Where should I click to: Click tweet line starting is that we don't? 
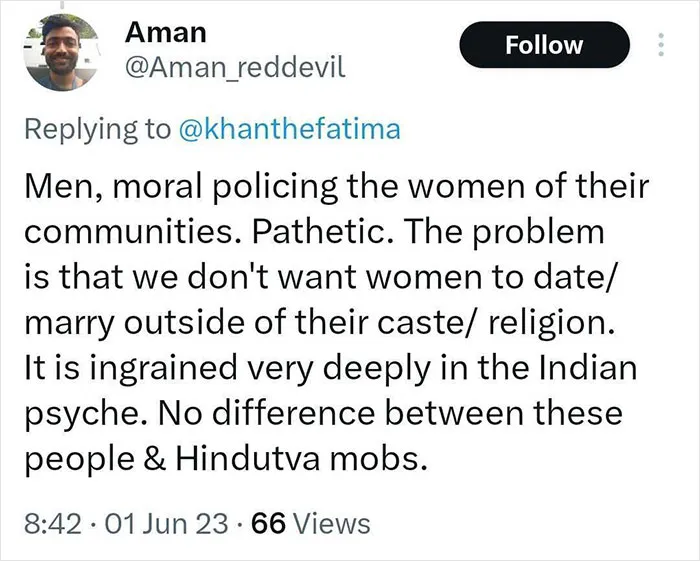click(x=320, y=277)
